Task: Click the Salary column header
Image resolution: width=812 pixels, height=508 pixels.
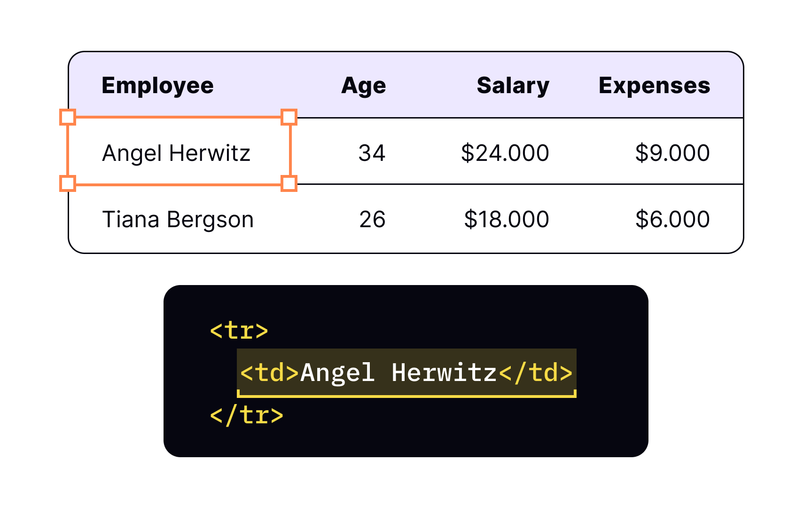Action: point(513,86)
